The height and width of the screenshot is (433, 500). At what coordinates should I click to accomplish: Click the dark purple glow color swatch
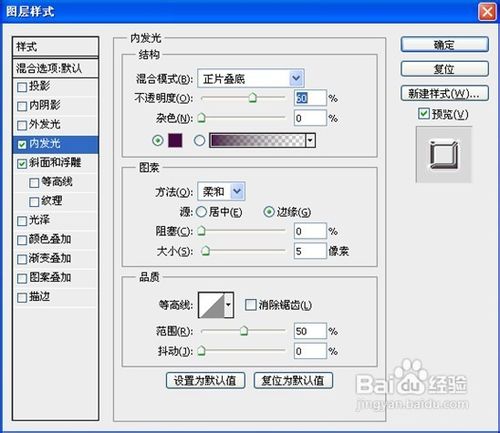175,140
